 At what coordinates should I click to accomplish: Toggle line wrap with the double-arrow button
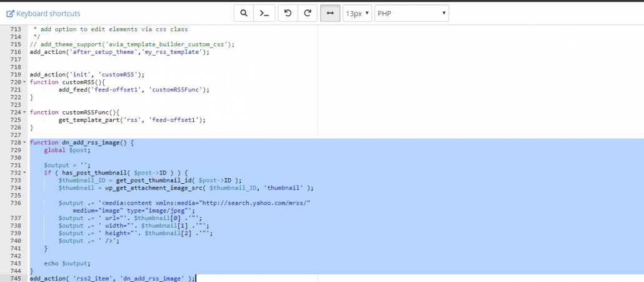pos(330,13)
